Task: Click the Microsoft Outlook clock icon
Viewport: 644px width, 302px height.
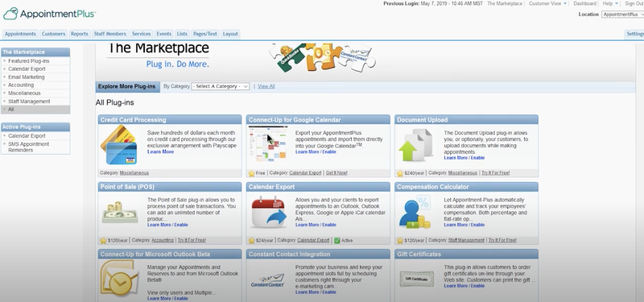Action: point(119,278)
